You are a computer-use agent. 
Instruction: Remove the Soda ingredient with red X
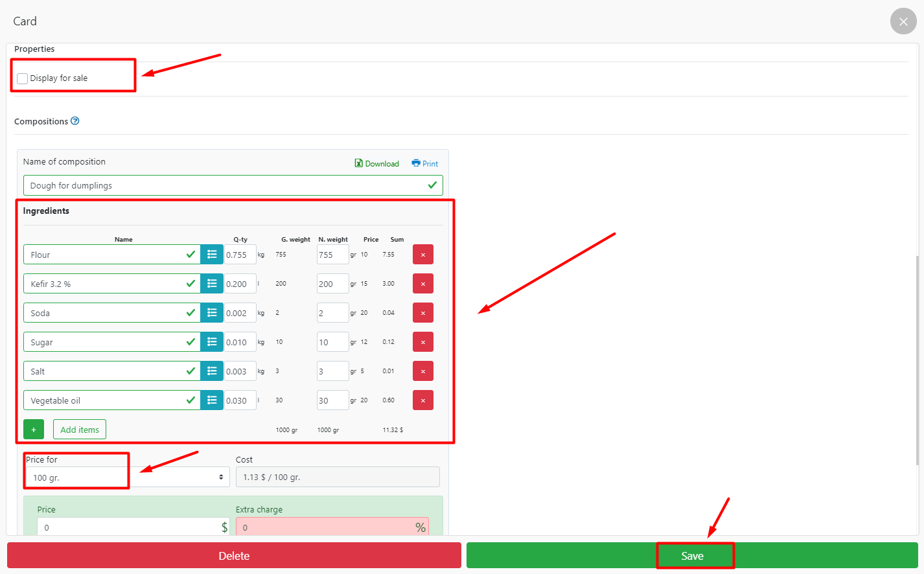click(423, 313)
